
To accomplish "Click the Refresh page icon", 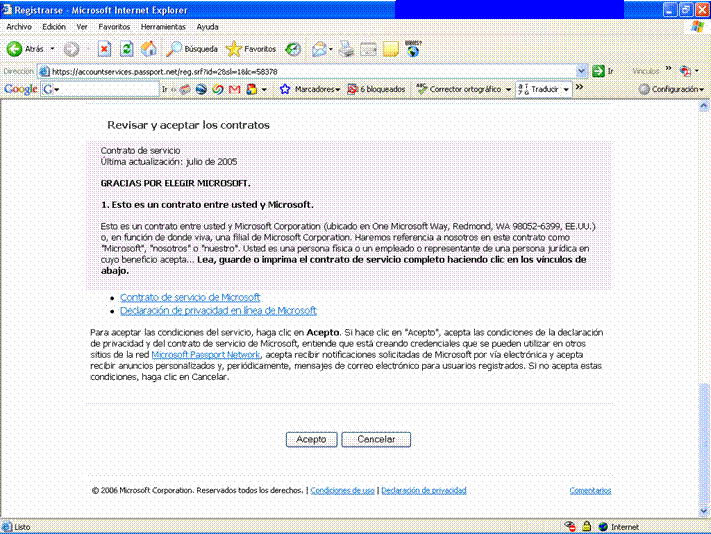I will (x=126, y=48).
